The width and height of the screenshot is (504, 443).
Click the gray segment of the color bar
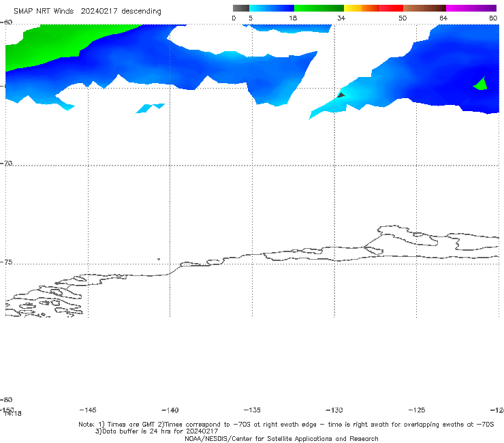click(x=240, y=8)
